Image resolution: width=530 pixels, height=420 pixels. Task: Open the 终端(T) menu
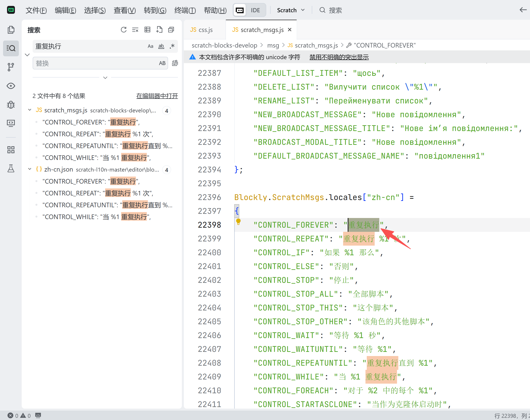[x=185, y=10]
